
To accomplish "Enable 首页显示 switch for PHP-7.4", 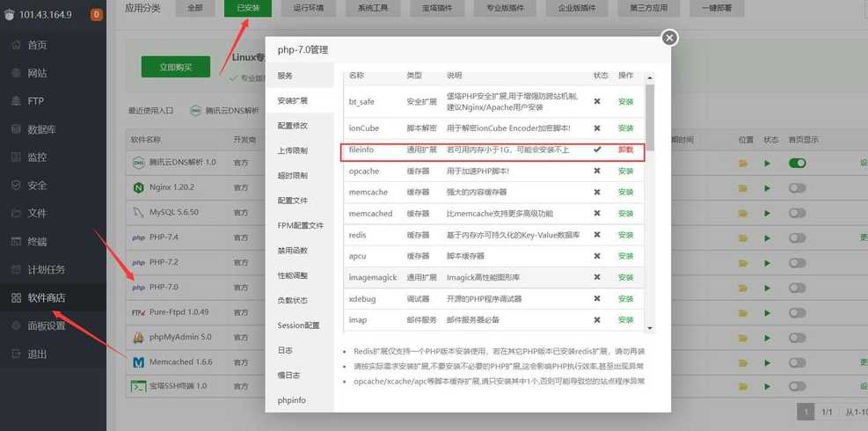I will click(x=797, y=238).
